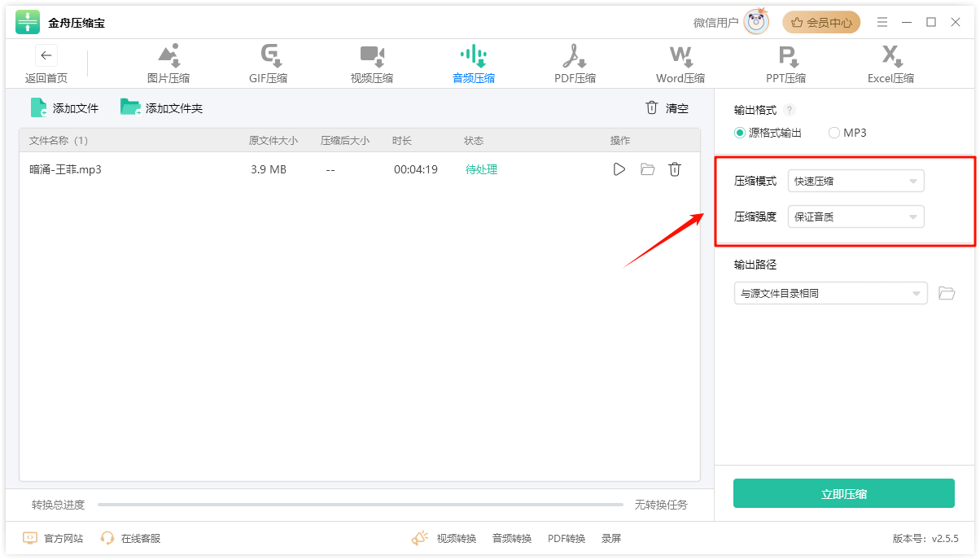Select the 音频压缩 audio compression tab

point(474,65)
